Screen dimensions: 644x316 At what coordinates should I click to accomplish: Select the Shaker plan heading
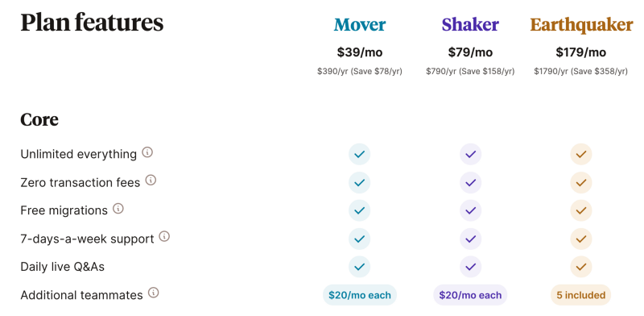point(470,25)
